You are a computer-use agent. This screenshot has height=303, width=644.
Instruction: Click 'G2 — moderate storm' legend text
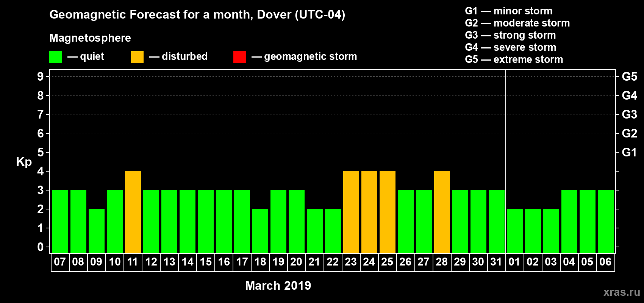click(517, 23)
